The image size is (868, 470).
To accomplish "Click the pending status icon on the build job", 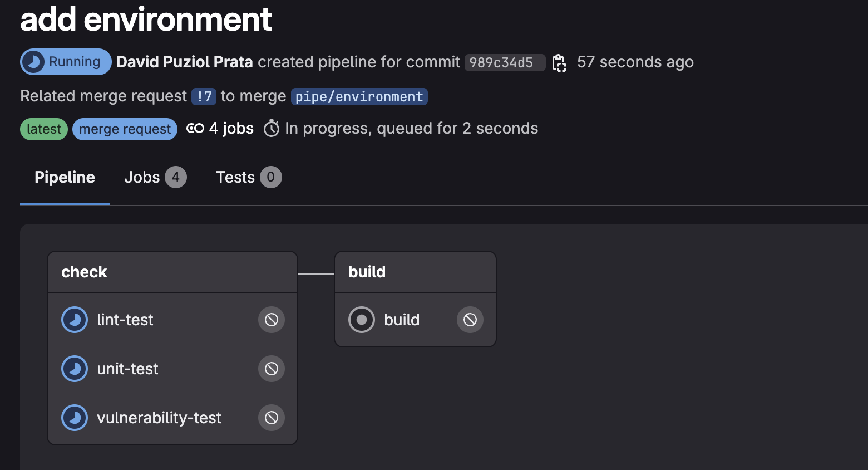I will 362,320.
